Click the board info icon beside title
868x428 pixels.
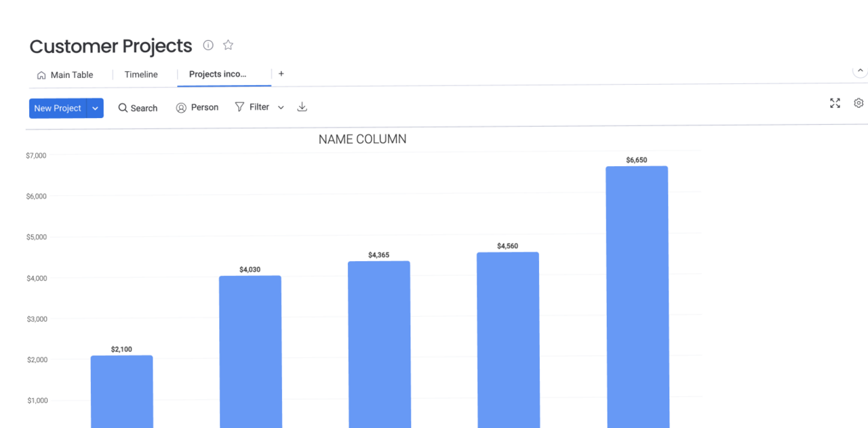coord(208,45)
